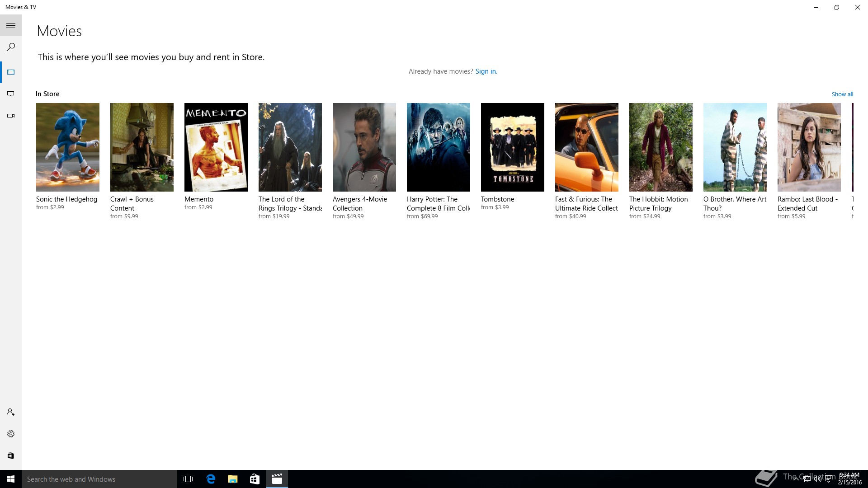Viewport: 868px width, 488px height.
Task: Open File Explorer from the taskbar
Action: tap(232, 479)
